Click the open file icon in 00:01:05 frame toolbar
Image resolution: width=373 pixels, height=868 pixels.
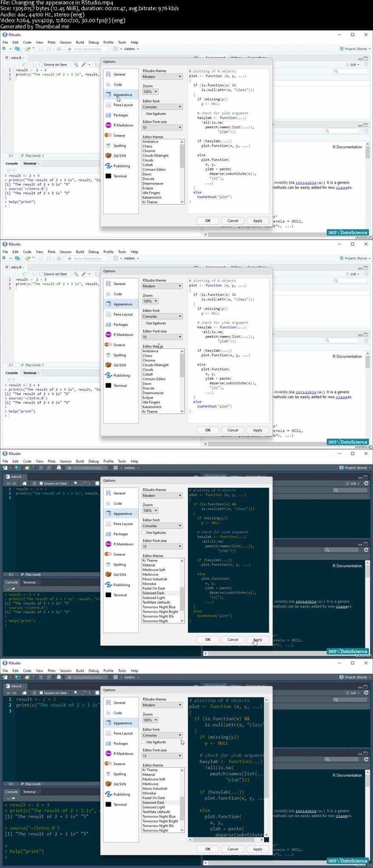pyautogui.click(x=27, y=467)
